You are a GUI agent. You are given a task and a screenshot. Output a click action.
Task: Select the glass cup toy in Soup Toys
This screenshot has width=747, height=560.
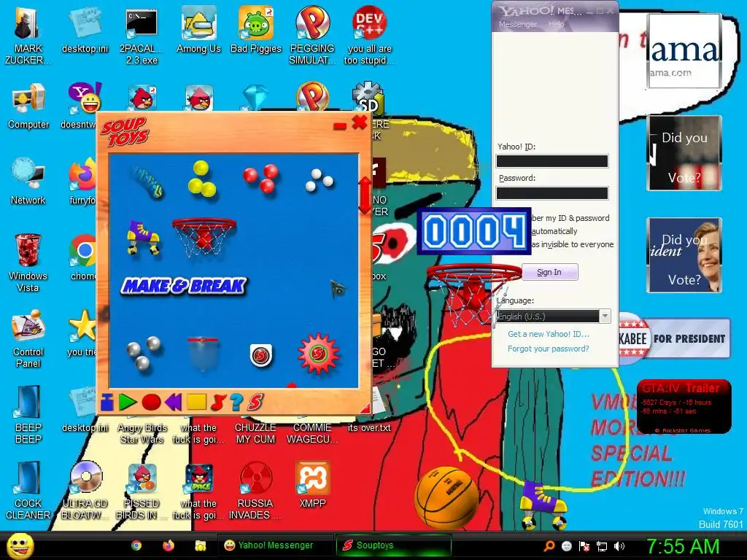203,354
